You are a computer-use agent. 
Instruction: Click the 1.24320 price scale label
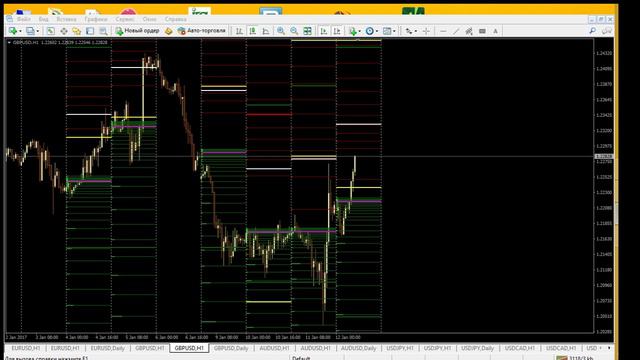604,53
